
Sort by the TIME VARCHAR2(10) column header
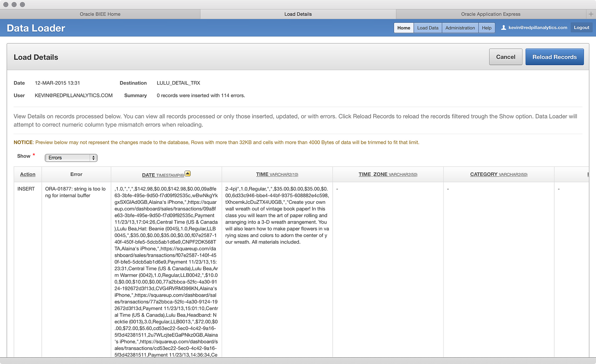(x=277, y=174)
